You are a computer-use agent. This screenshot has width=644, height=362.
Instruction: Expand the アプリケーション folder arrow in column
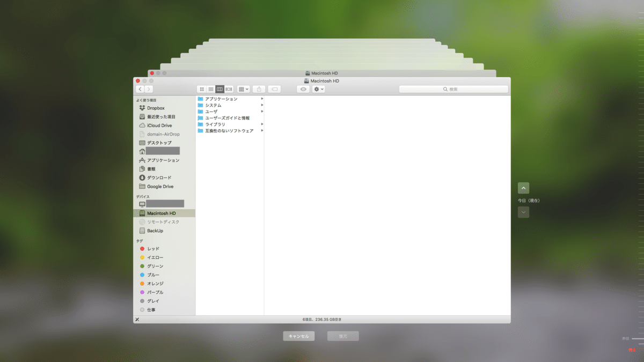coord(262,99)
